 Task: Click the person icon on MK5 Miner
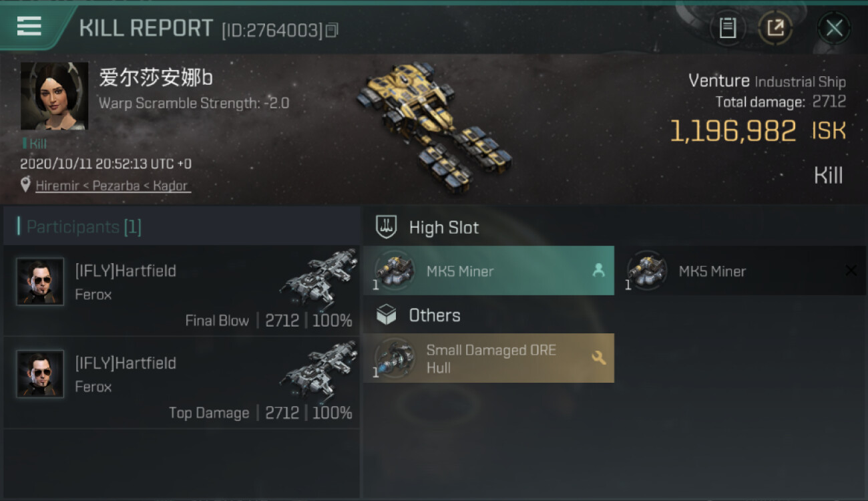click(598, 271)
